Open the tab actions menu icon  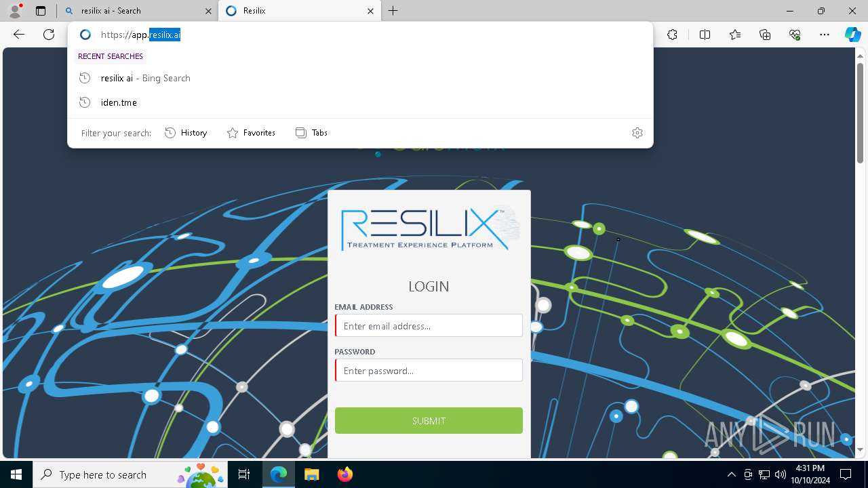click(x=41, y=11)
